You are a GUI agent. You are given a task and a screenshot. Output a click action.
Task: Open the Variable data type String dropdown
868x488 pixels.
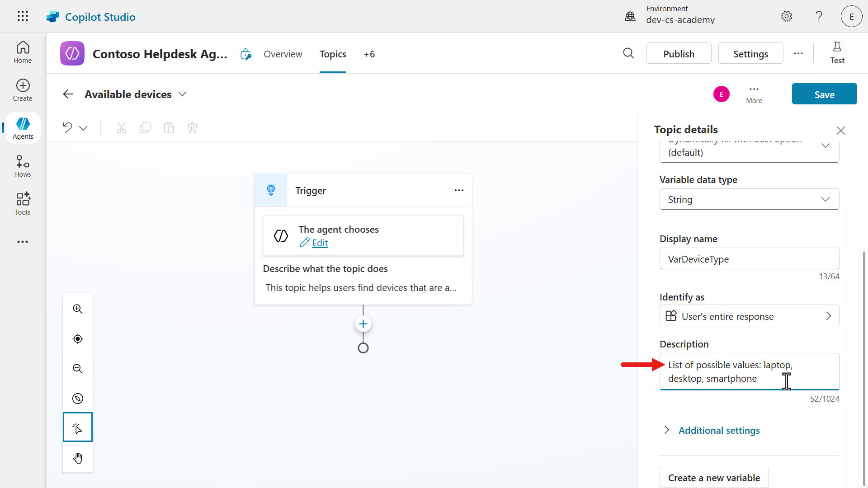749,199
